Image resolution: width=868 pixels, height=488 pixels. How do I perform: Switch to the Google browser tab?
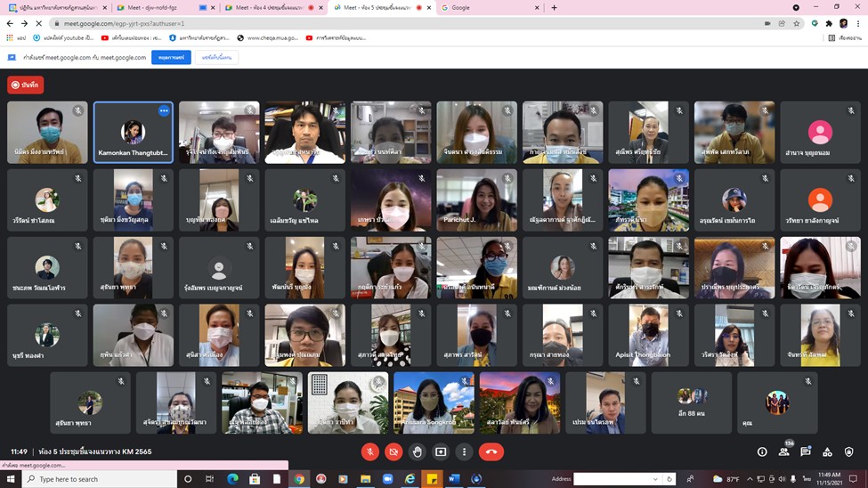point(490,7)
